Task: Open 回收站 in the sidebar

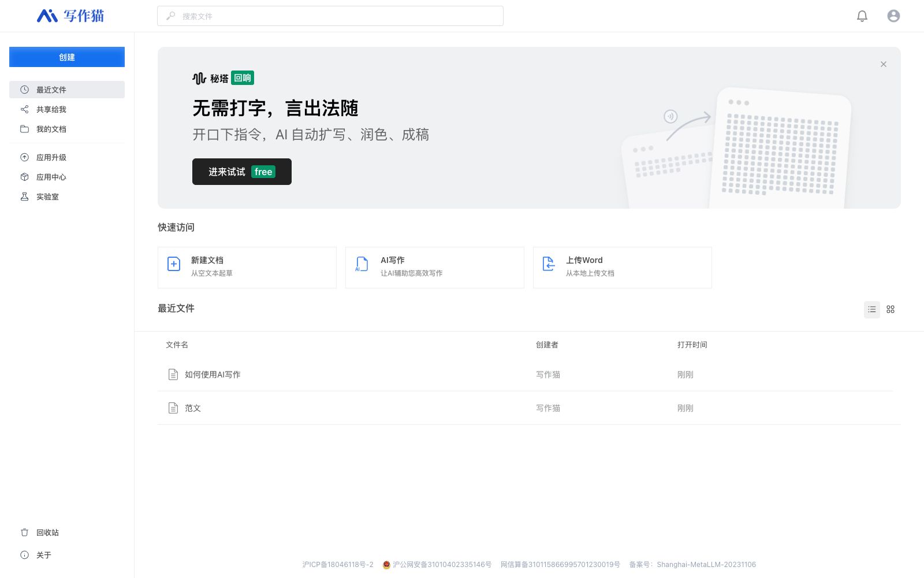Action: click(67, 532)
